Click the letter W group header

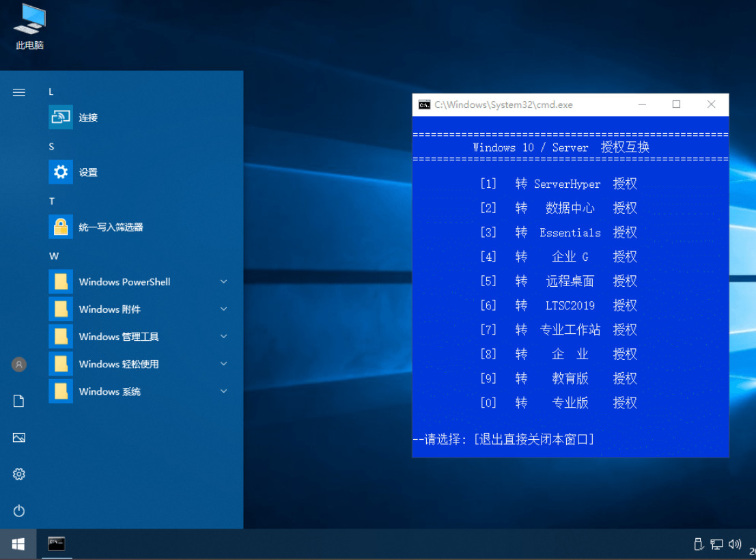(x=54, y=256)
